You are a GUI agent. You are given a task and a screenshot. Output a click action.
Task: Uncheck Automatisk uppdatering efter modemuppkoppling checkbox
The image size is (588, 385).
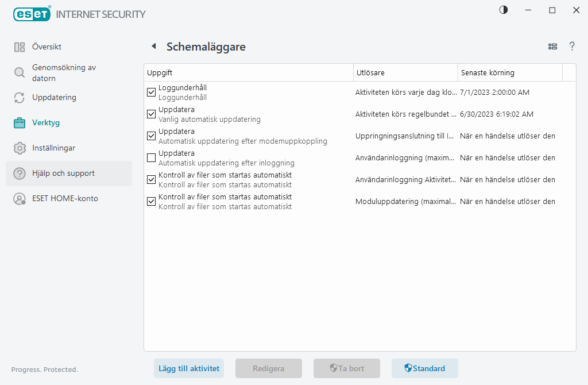click(152, 136)
